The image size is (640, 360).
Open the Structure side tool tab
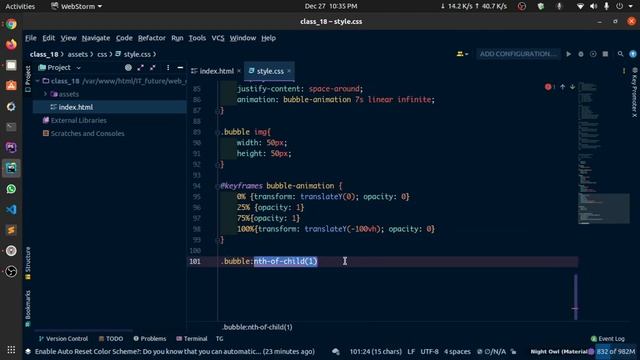pos(28,263)
